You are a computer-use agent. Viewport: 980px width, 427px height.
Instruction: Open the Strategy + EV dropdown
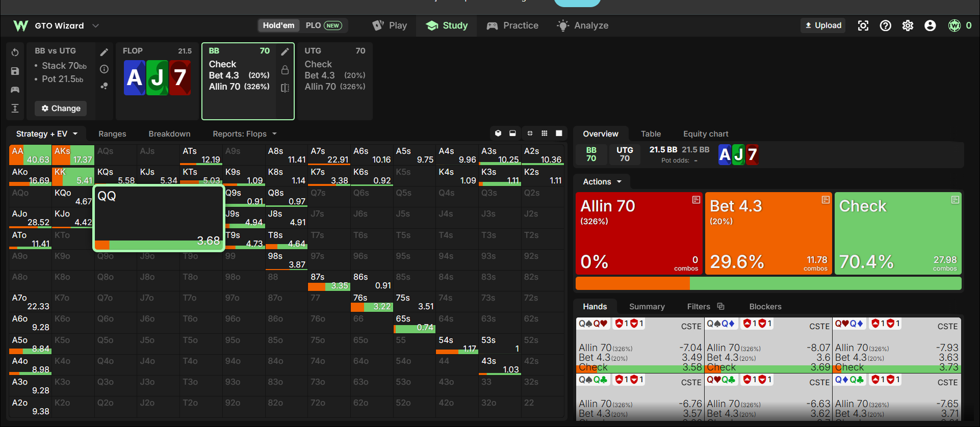point(47,134)
